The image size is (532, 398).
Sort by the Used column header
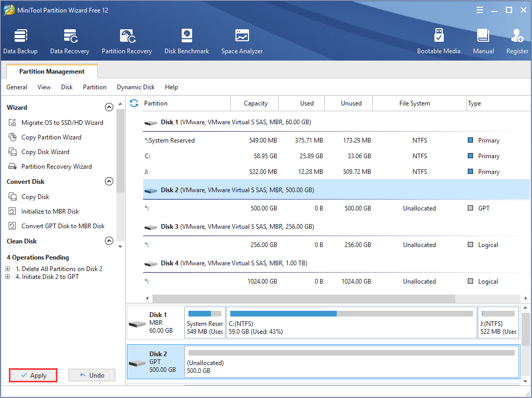302,103
